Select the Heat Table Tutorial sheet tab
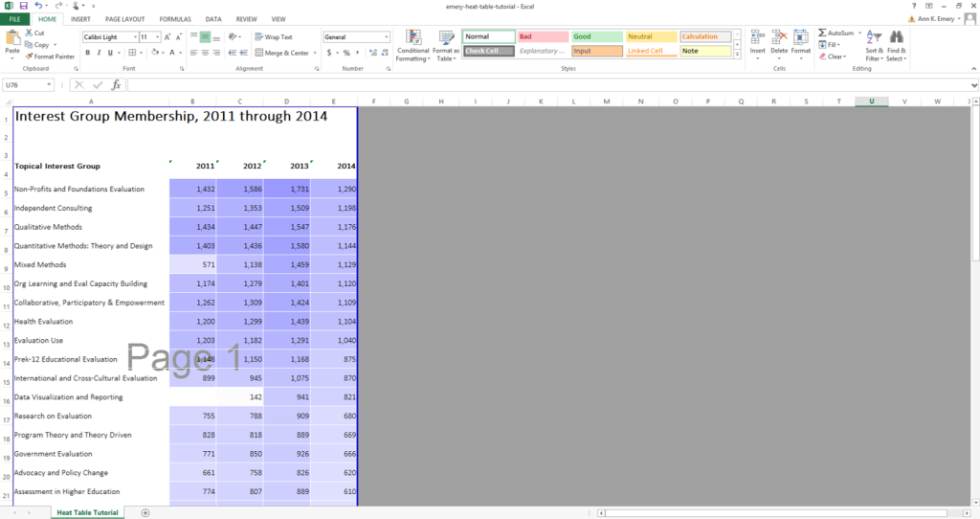 (87, 512)
